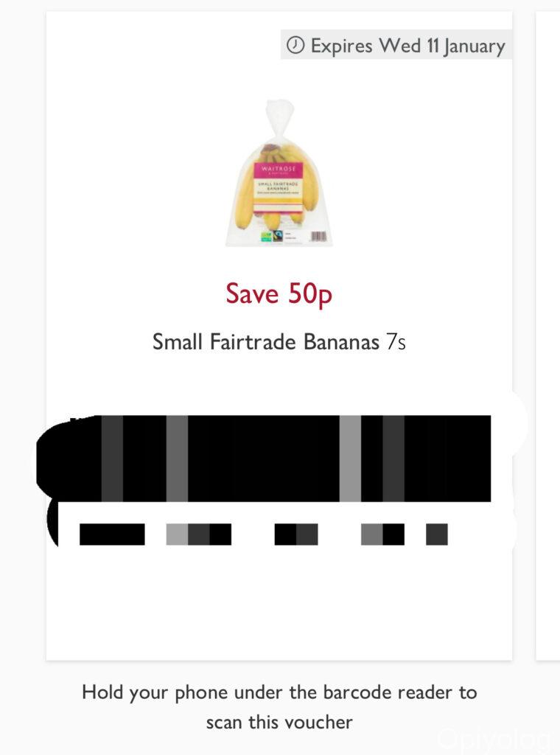Click the light gray stripe in barcode
Screen dimensions: 560x755
350,459
